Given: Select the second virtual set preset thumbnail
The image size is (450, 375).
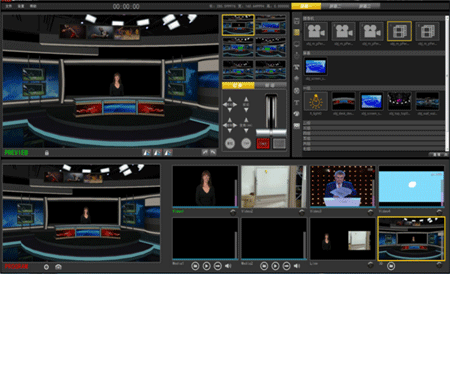Looking at the screenshot, I should tap(271, 25).
